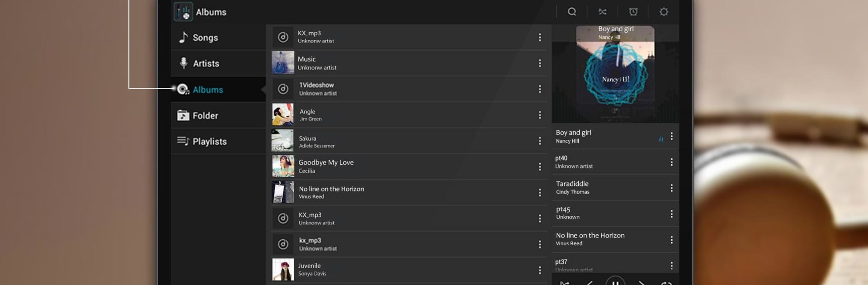Open the search icon in top bar
868x285 pixels.
[x=572, y=12]
